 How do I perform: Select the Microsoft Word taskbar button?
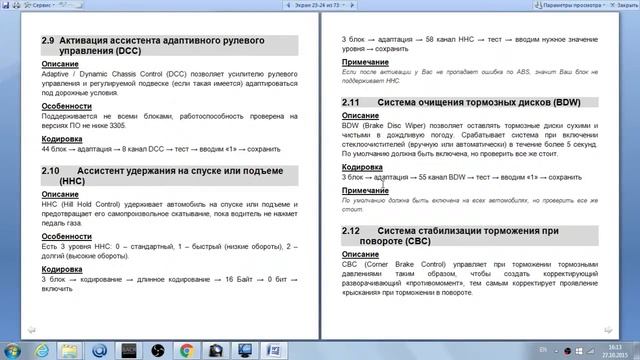[274, 351]
